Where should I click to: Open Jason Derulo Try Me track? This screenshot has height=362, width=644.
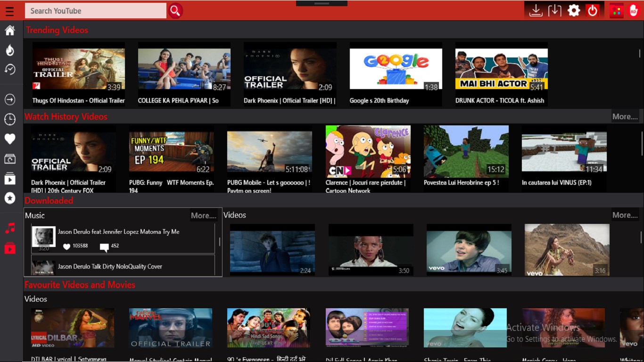click(x=123, y=238)
